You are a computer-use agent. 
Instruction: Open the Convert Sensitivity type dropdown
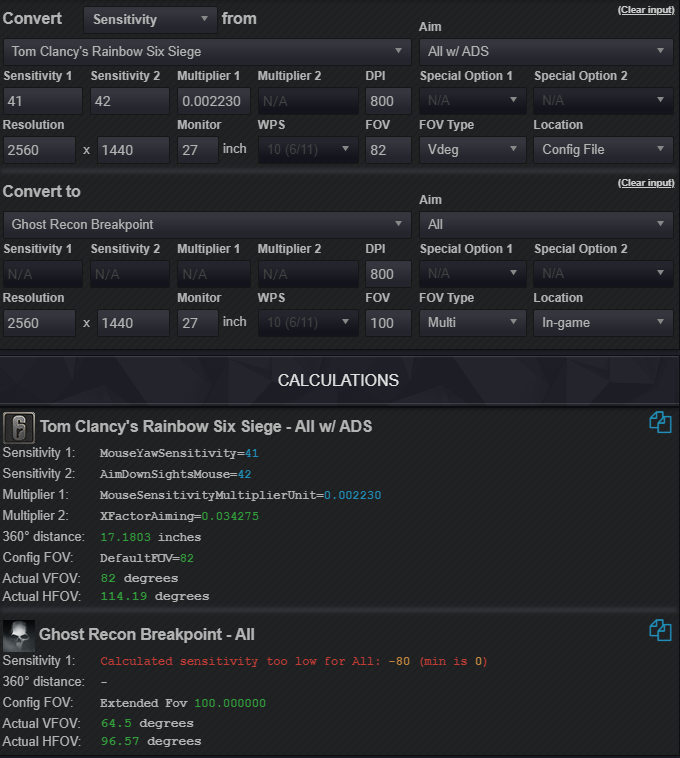point(150,19)
